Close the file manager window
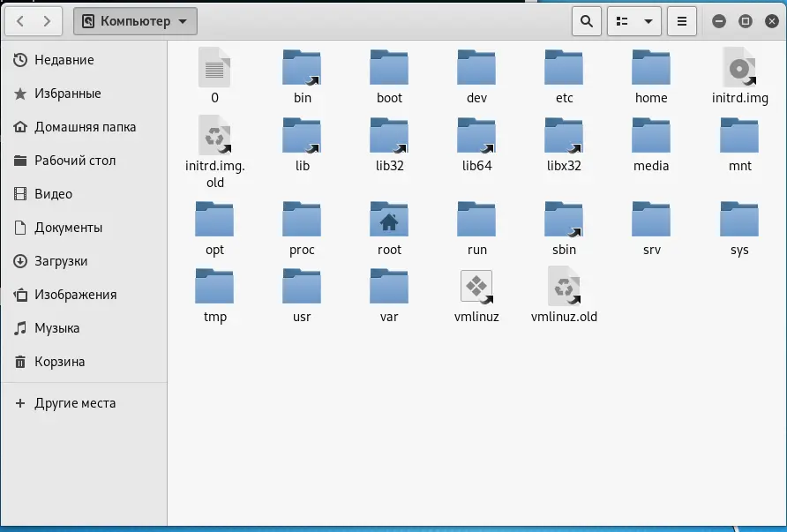 click(772, 21)
